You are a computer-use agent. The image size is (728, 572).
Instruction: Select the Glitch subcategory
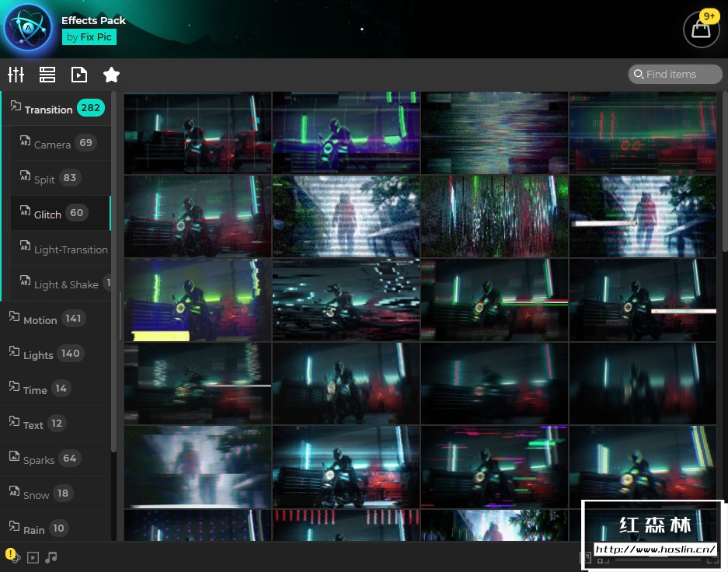(61, 213)
